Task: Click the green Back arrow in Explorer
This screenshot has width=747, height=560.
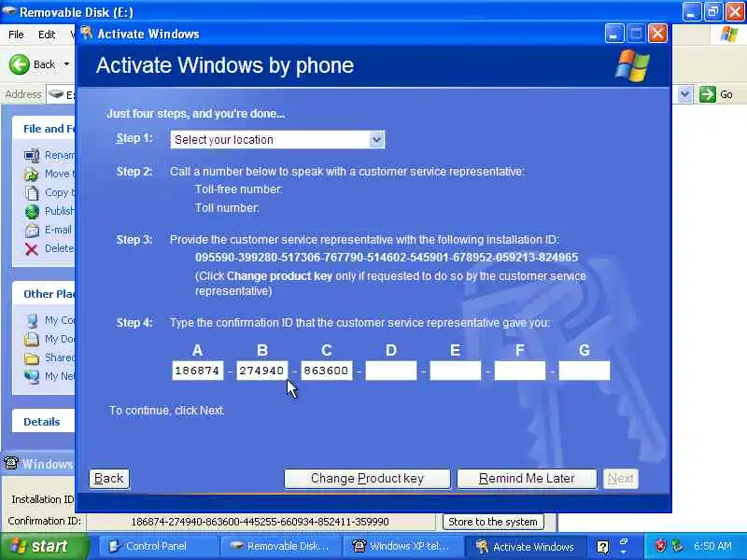Action: (19, 64)
